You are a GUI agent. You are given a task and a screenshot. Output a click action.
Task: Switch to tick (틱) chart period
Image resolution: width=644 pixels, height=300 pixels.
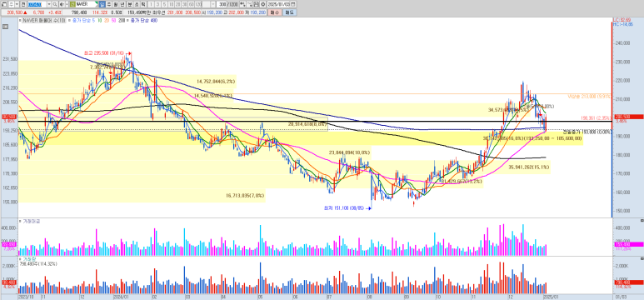(143, 3)
